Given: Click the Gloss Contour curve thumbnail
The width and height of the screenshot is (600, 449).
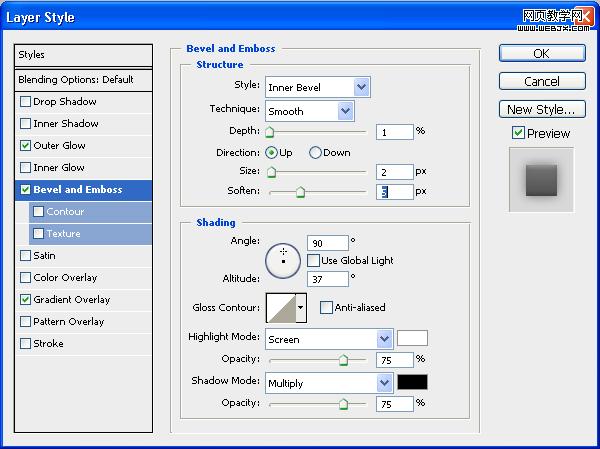Looking at the screenshot, I should (x=281, y=308).
